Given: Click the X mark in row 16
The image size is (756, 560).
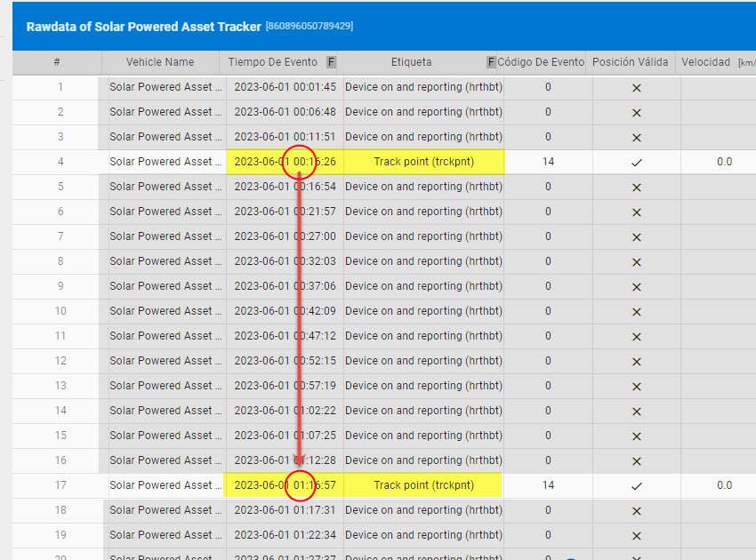Looking at the screenshot, I should (636, 460).
